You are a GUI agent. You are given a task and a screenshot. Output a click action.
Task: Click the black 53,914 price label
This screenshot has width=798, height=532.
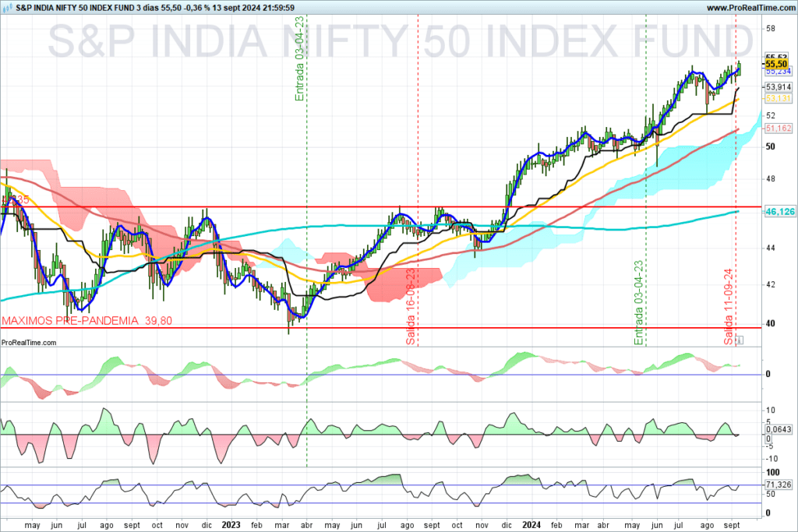(779, 87)
